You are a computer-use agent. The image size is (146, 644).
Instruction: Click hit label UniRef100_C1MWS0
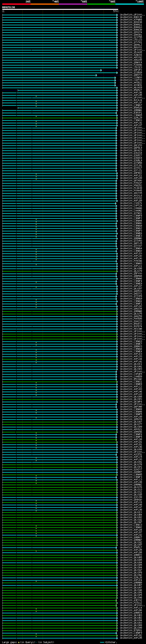point(131,77)
